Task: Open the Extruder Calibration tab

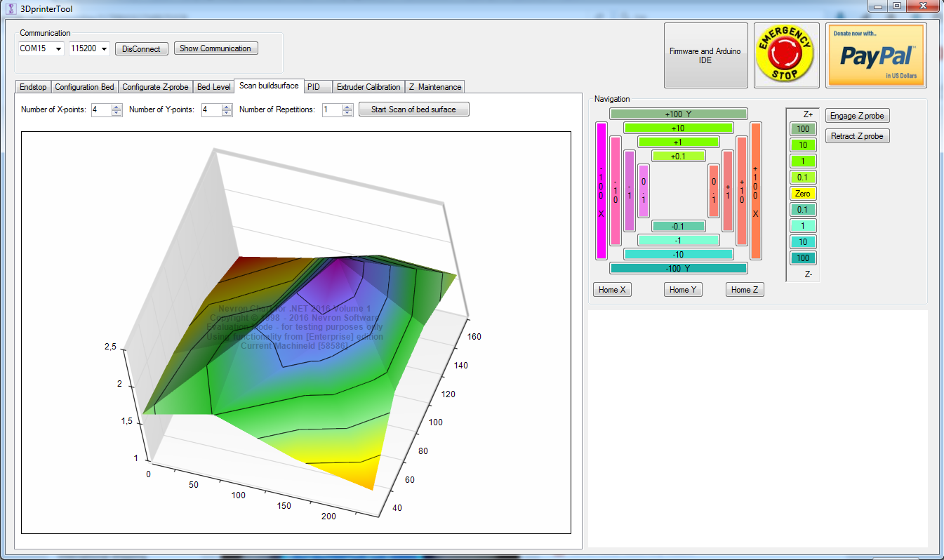Action: coord(368,87)
